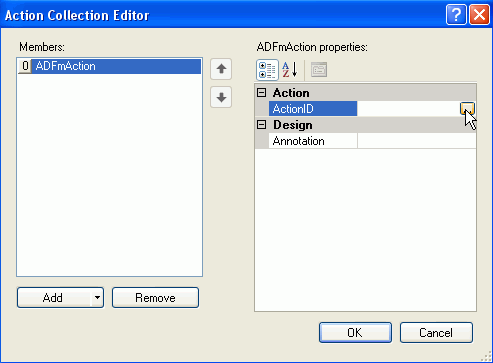This screenshot has height=363, width=493.
Task: Click the ActionID value field
Action: 408,109
